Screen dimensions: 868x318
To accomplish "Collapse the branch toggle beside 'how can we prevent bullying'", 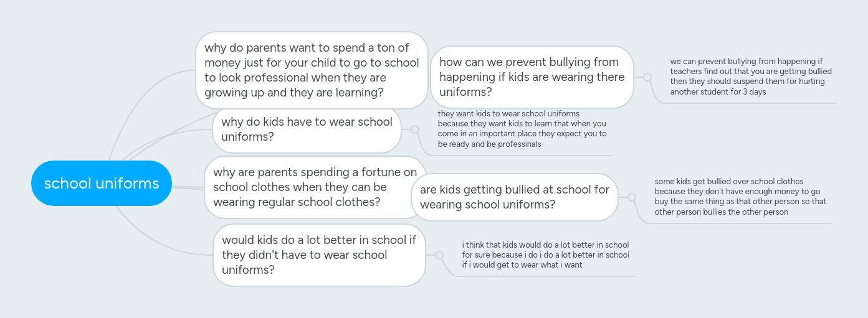I will 647,77.
